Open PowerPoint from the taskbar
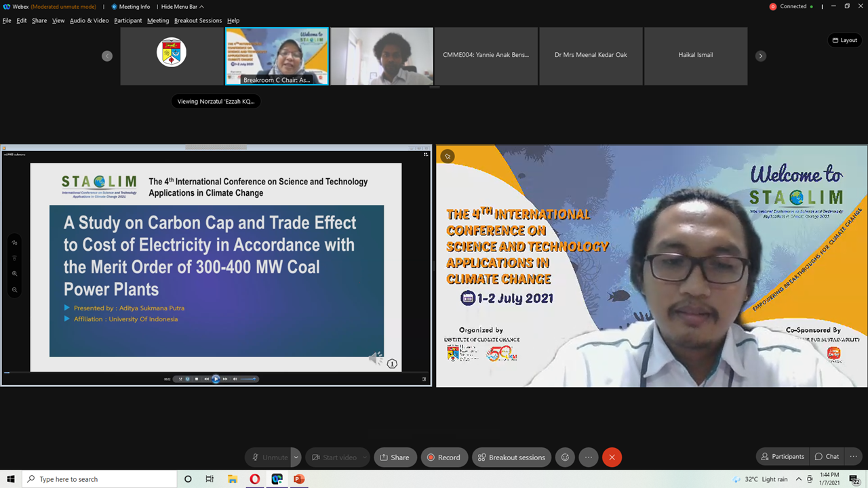The image size is (868, 488). point(299,479)
